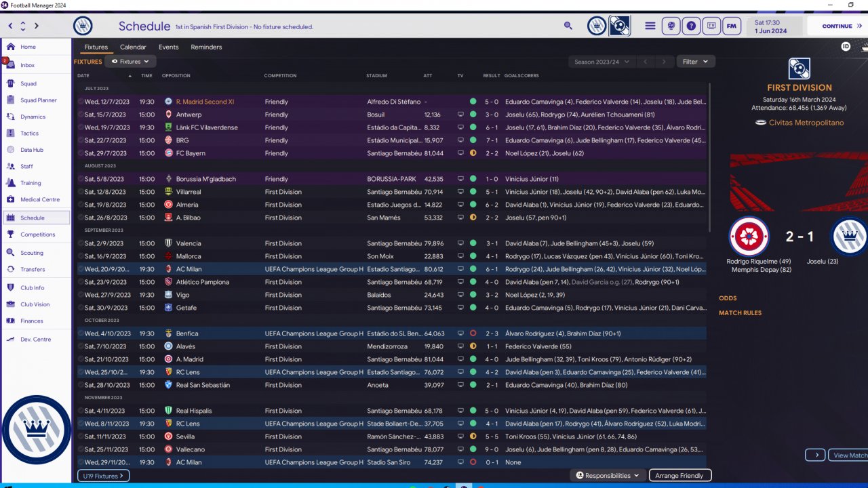Image resolution: width=868 pixels, height=488 pixels.
Task: Open Medical Centre from the sidebar
Action: click(x=36, y=199)
